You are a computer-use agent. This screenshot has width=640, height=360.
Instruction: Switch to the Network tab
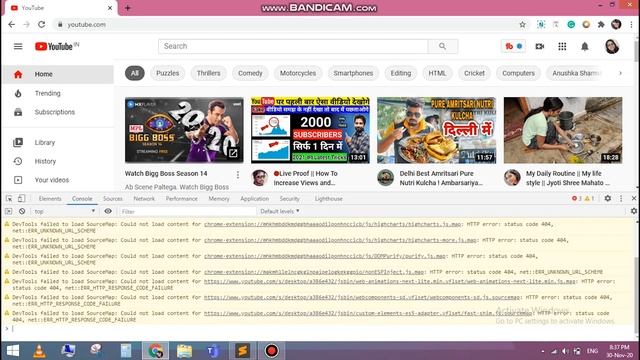click(144, 199)
